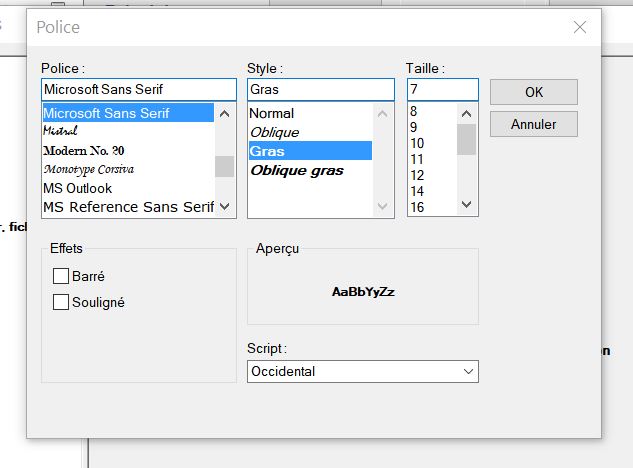Click the OK button
This screenshot has width=633, height=468.
(x=533, y=92)
